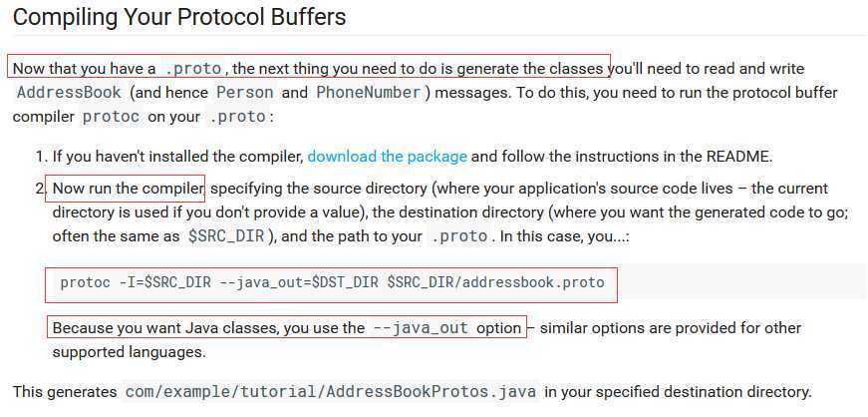Click the "supported languages" text

tap(129, 352)
